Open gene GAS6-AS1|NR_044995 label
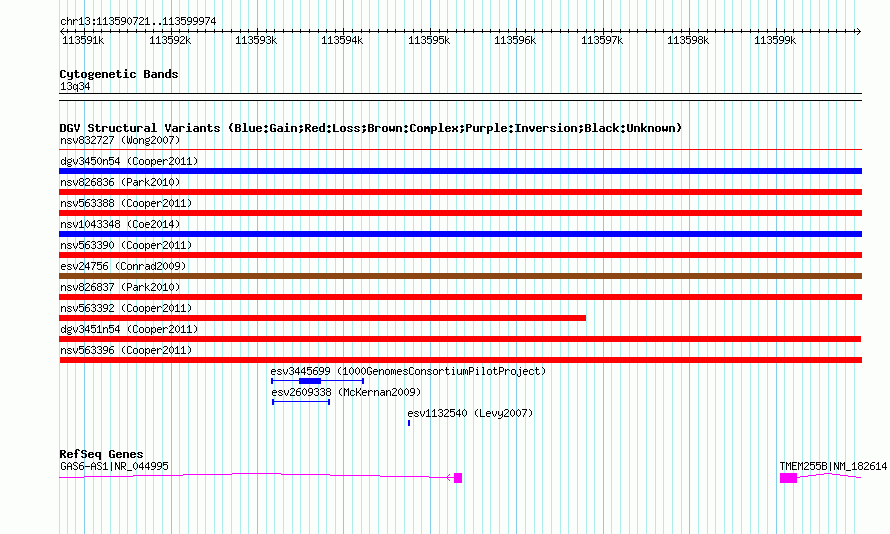The height and width of the screenshot is (534, 890). (114, 466)
